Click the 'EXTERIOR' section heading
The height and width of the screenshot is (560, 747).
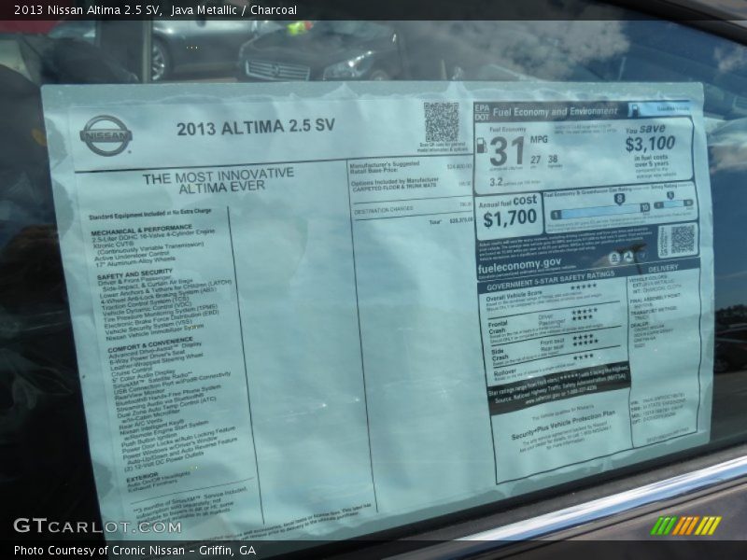(142, 477)
